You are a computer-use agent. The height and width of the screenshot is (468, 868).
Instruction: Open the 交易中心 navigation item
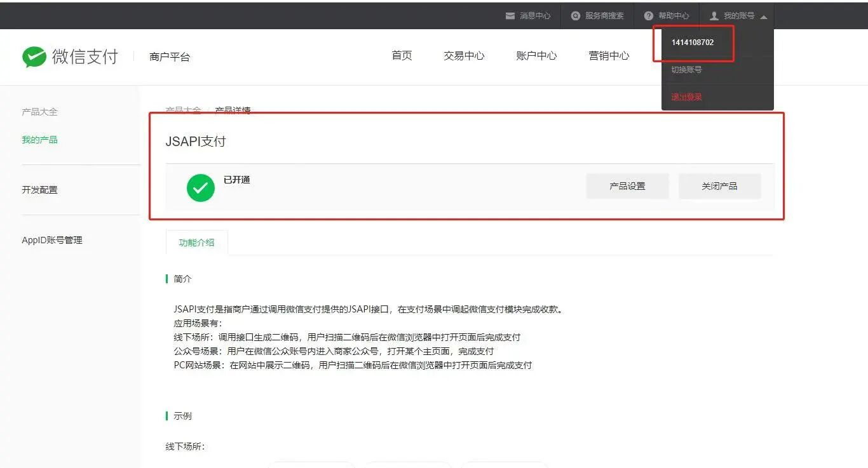(465, 56)
